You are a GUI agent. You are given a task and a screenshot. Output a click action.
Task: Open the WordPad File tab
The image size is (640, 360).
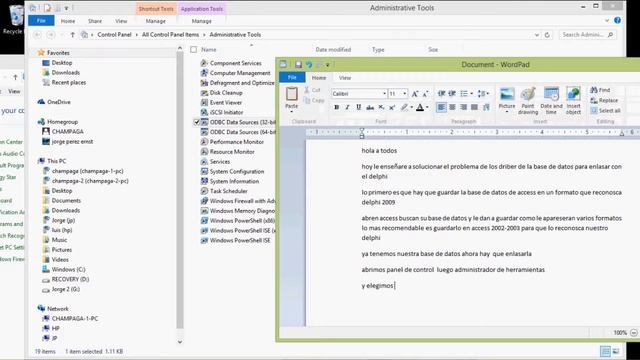[x=292, y=77]
